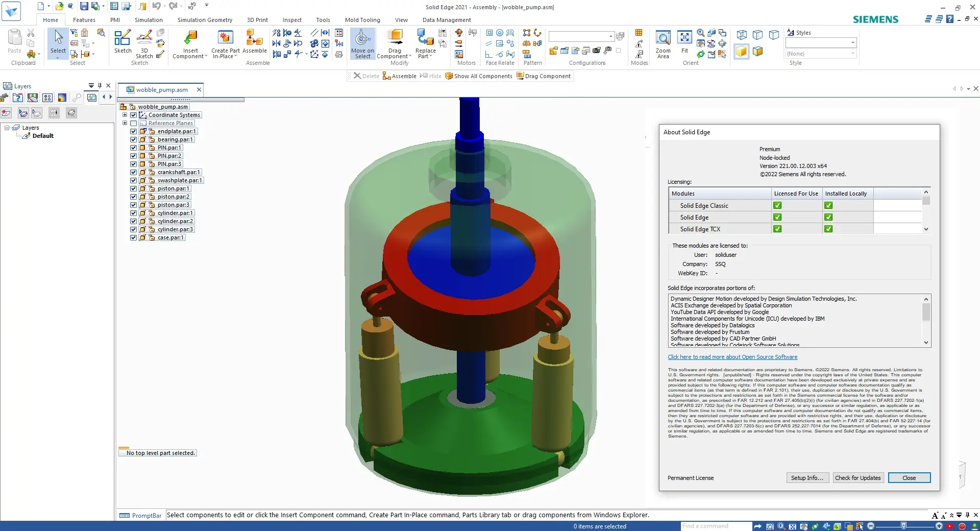Click the Pattern tool icon

(x=527, y=34)
